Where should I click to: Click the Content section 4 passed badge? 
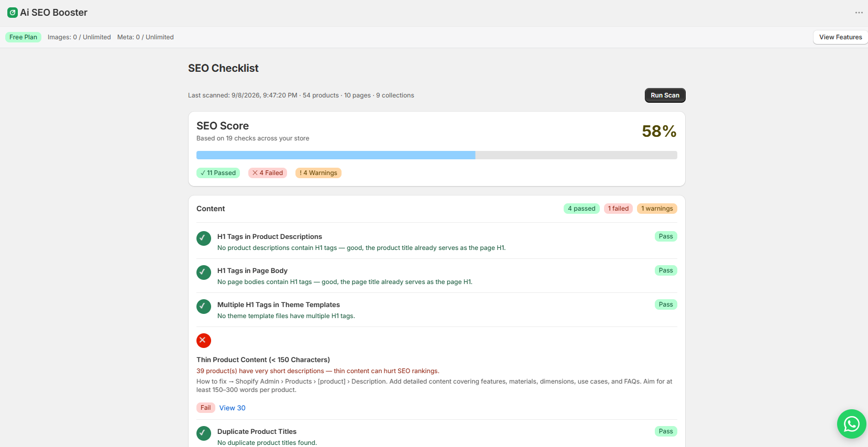(581, 209)
